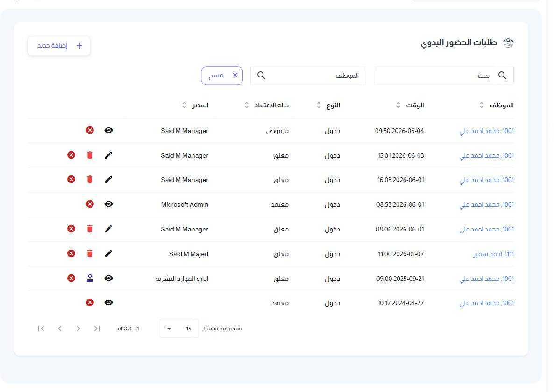The image size is (554, 392).
Task: Go to the previous page
Action: tap(78, 329)
